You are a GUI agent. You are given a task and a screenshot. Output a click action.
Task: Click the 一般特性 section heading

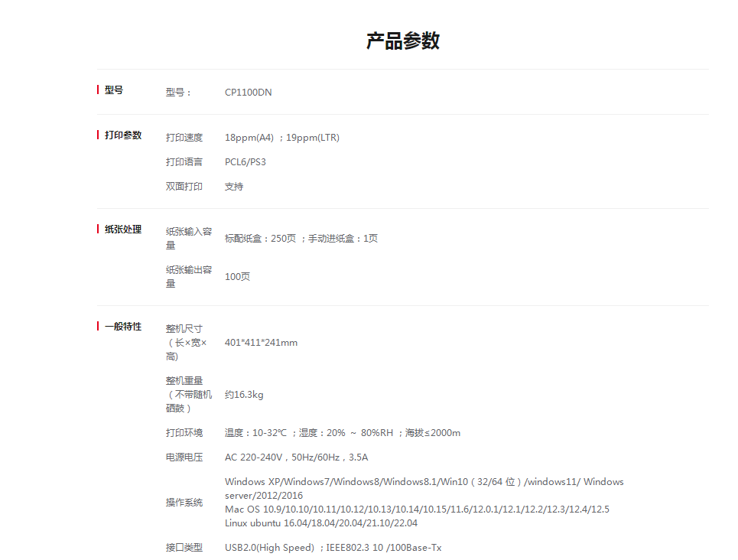123,327
